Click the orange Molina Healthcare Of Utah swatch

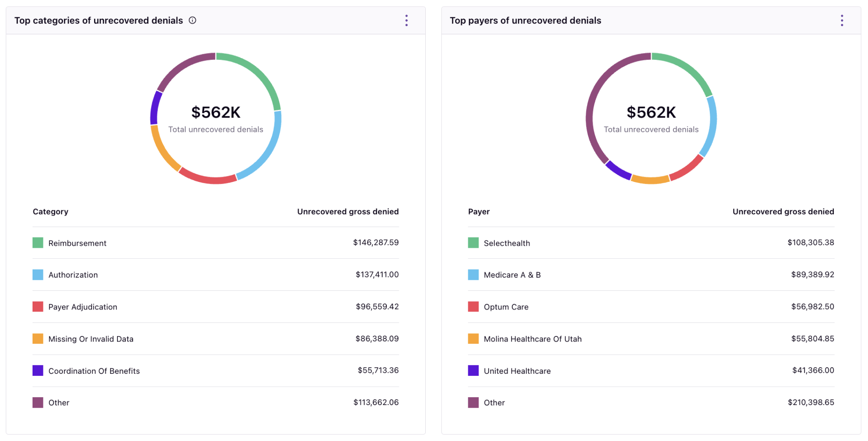click(473, 339)
